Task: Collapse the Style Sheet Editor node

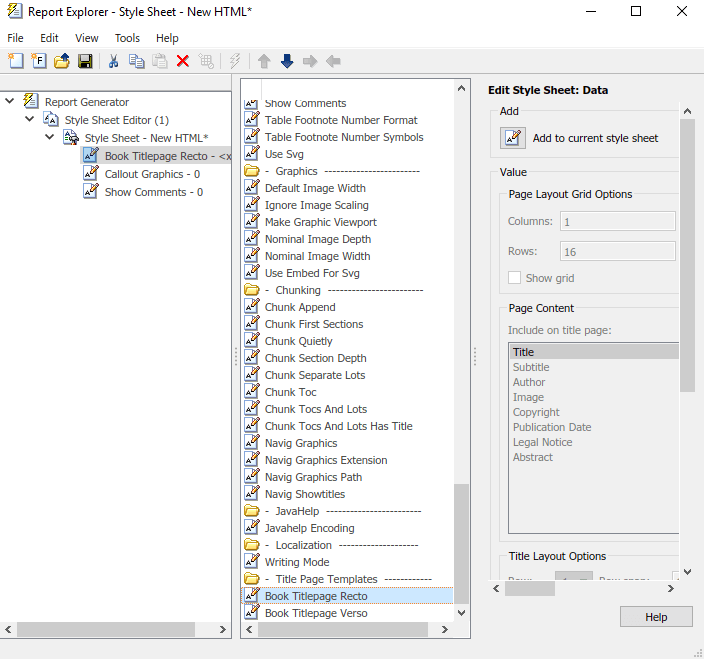Action: pos(30,119)
